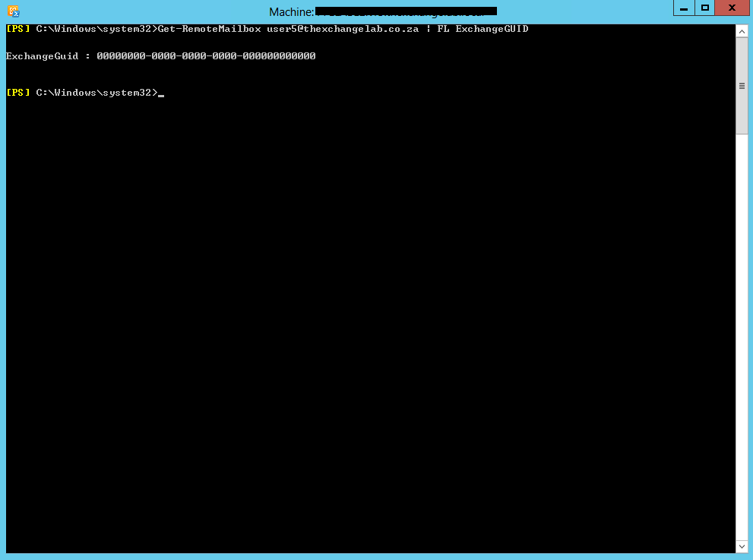Click the scroll down arrow

tap(742, 546)
